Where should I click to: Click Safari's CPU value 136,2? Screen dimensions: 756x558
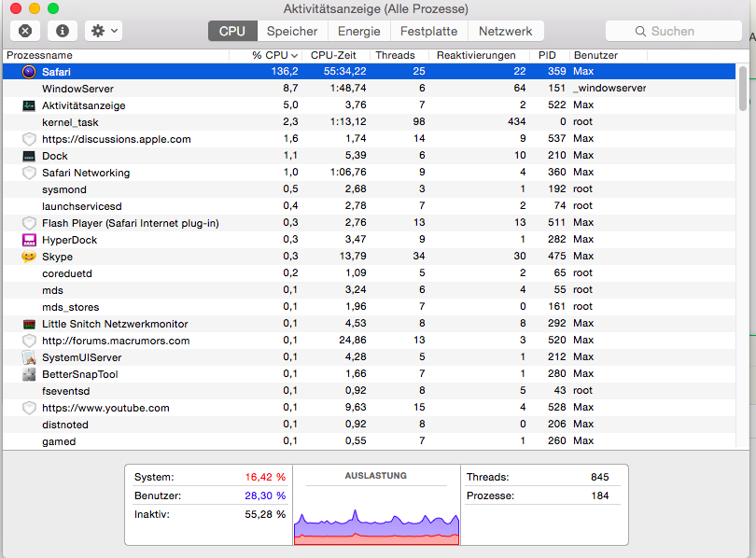pyautogui.click(x=285, y=71)
